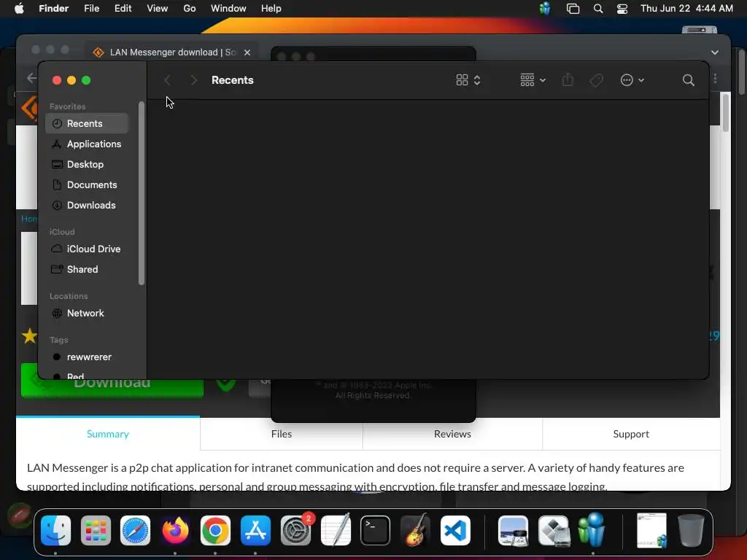Open Control Center in menu bar
747x560 pixels.
pos(622,9)
